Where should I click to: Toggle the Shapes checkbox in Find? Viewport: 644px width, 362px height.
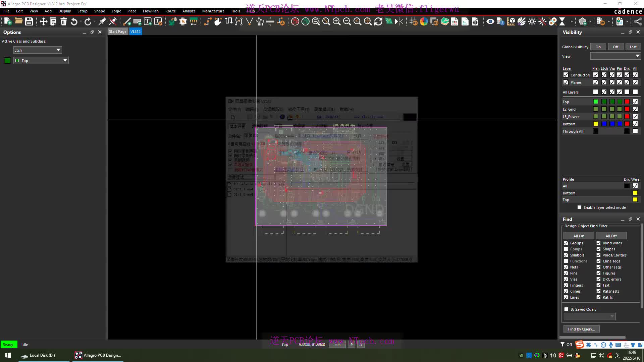[598, 249]
